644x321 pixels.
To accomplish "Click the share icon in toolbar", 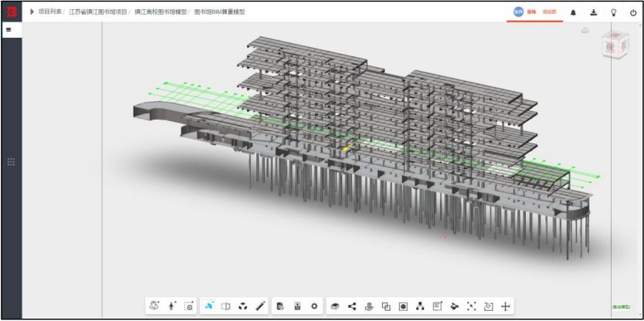I will pyautogui.click(x=352, y=306).
